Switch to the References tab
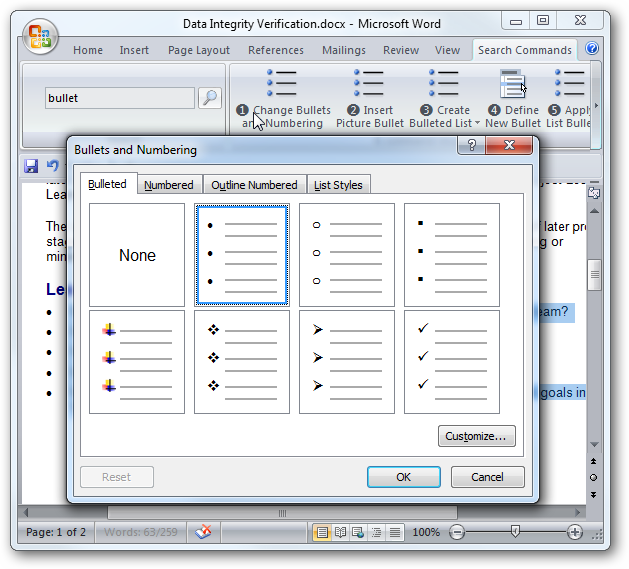Image resolution: width=629 pixels, height=569 pixels. pyautogui.click(x=276, y=50)
